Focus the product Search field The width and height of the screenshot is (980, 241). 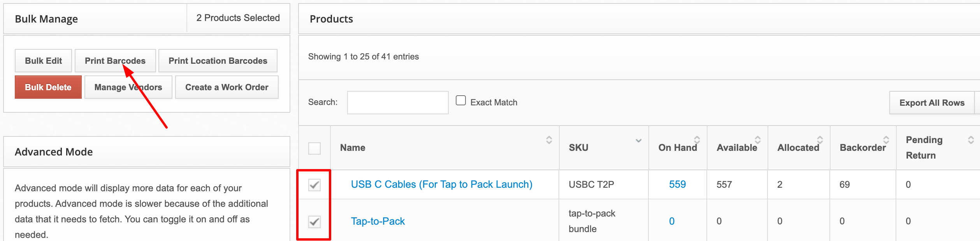397,103
